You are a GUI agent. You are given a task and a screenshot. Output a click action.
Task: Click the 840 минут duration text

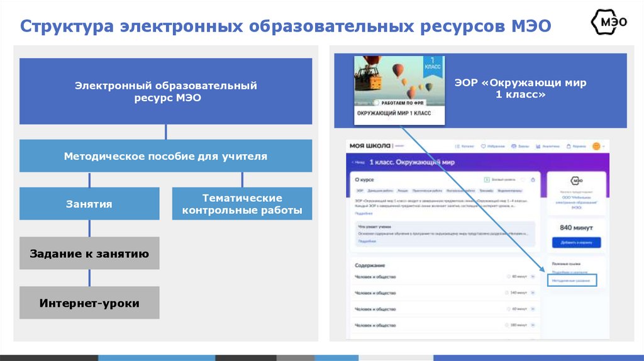tap(576, 228)
